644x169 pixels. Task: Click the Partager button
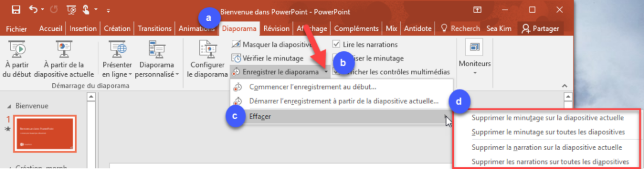click(540, 28)
